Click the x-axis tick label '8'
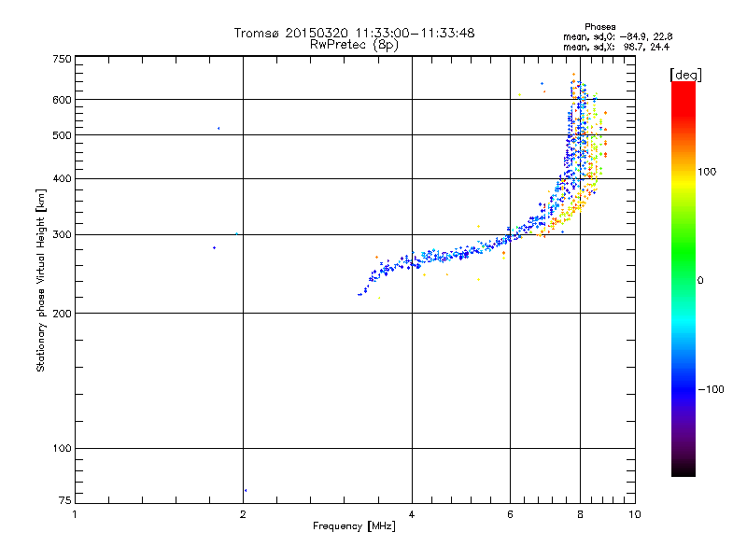The width and height of the screenshot is (747, 560). tap(580, 514)
